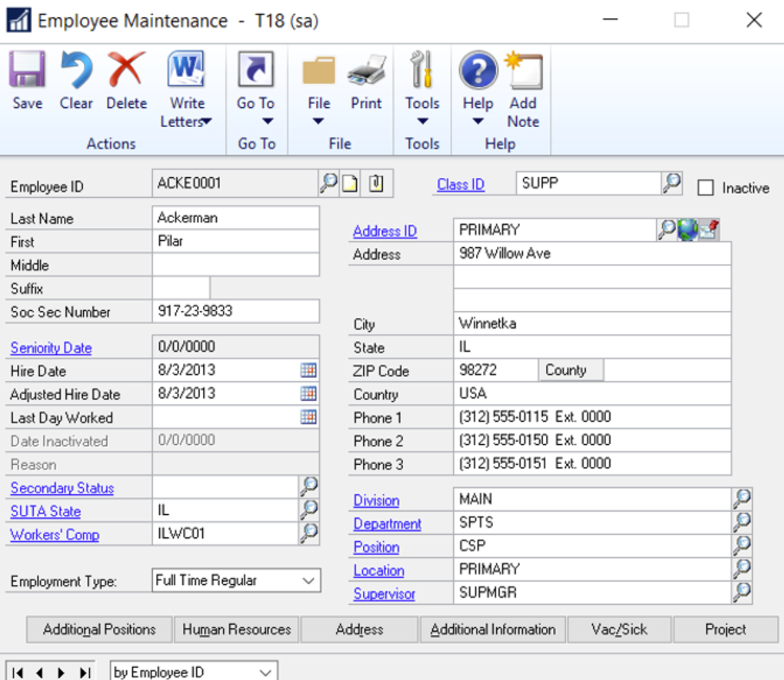This screenshot has width=784, height=680.
Task: Follow the Class ID link
Action: [x=461, y=184]
